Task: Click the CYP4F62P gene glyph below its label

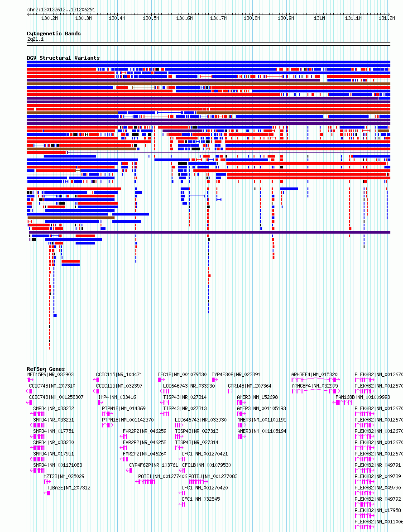Action: point(129,470)
